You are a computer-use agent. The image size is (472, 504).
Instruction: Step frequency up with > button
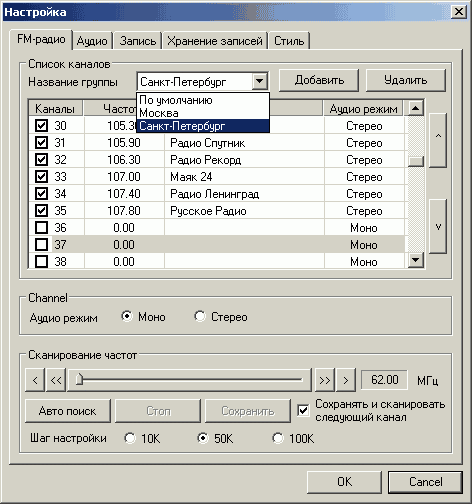point(346,380)
